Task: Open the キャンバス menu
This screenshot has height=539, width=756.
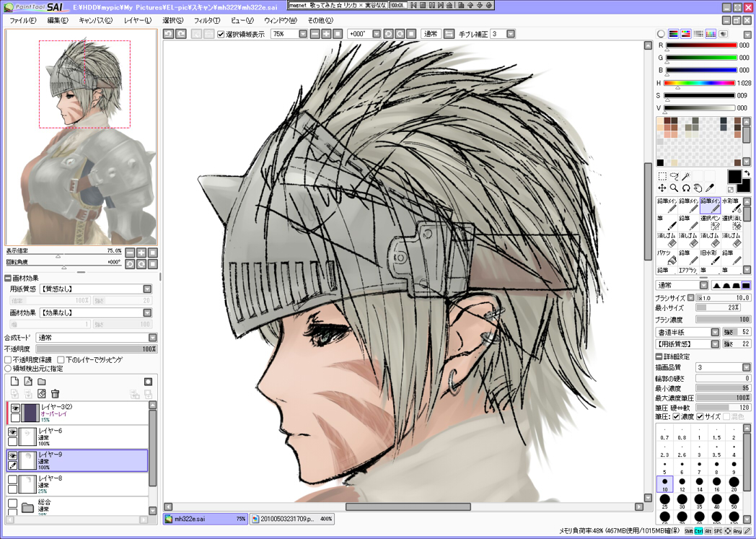Action: (x=95, y=20)
